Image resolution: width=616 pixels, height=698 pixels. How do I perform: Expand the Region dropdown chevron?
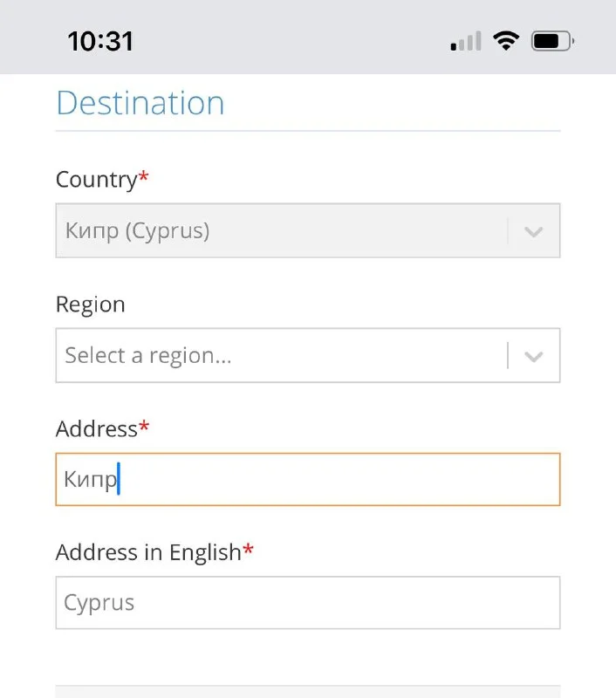click(x=533, y=356)
